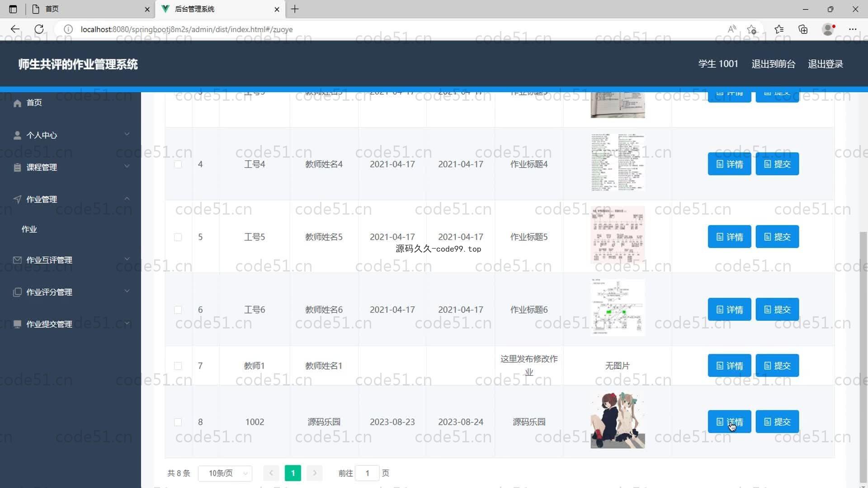The image size is (868, 488).
Task: Click the envelope icon beside 作业互评管理
Action: 17,260
